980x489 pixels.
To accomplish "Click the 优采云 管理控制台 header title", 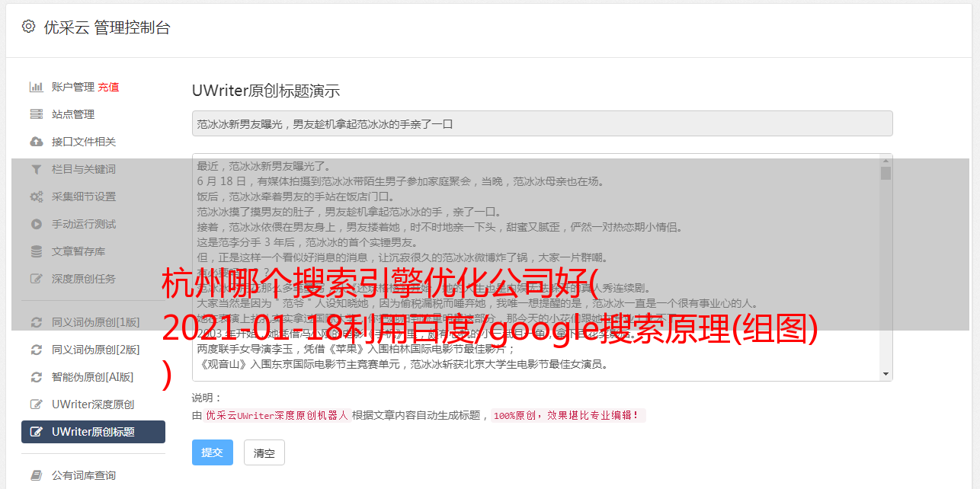I will click(x=107, y=27).
